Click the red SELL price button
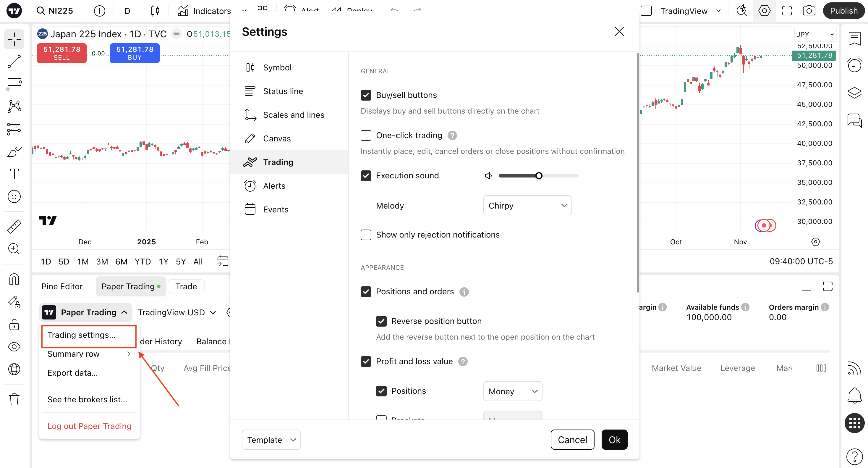 (x=62, y=53)
